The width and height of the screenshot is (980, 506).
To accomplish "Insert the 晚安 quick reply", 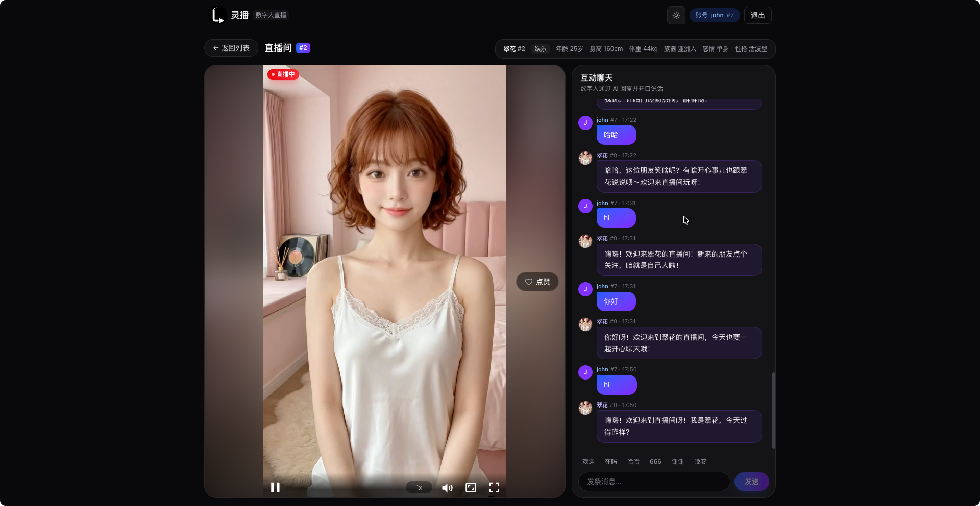I will point(700,462).
